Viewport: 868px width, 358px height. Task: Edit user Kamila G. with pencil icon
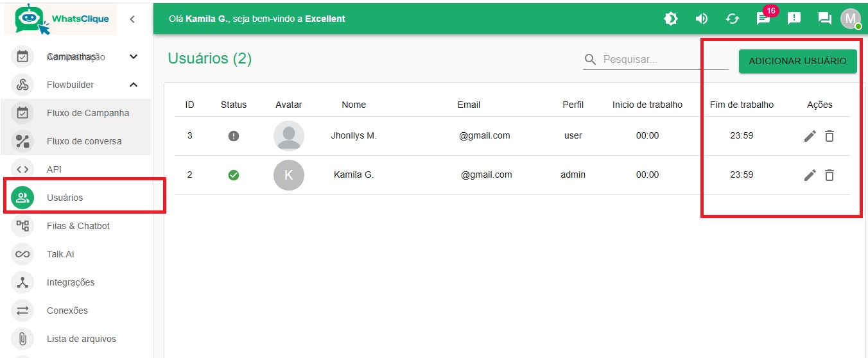tap(810, 175)
